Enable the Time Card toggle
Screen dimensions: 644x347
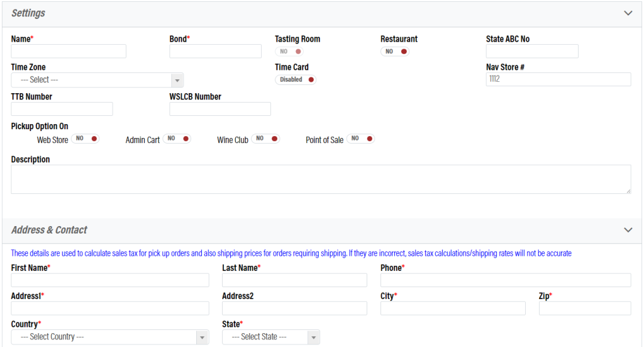(x=296, y=80)
